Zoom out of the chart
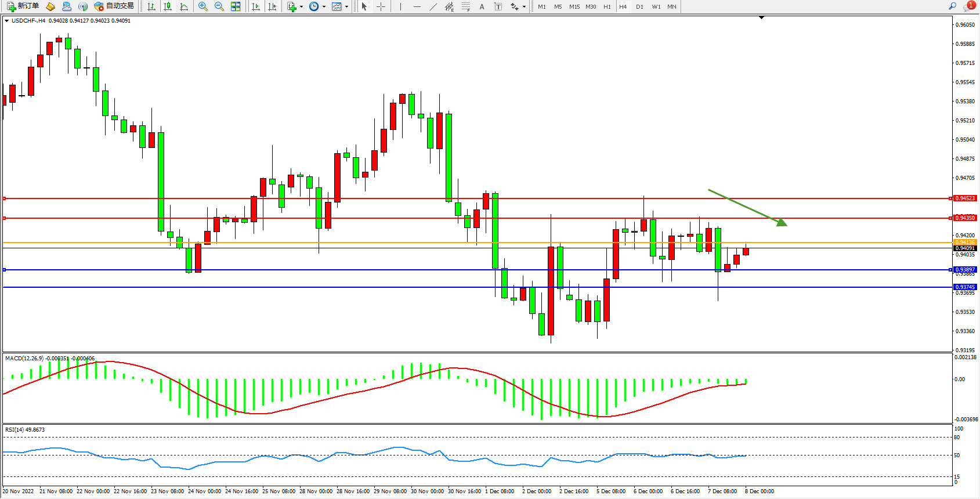980x499 pixels. click(219, 6)
